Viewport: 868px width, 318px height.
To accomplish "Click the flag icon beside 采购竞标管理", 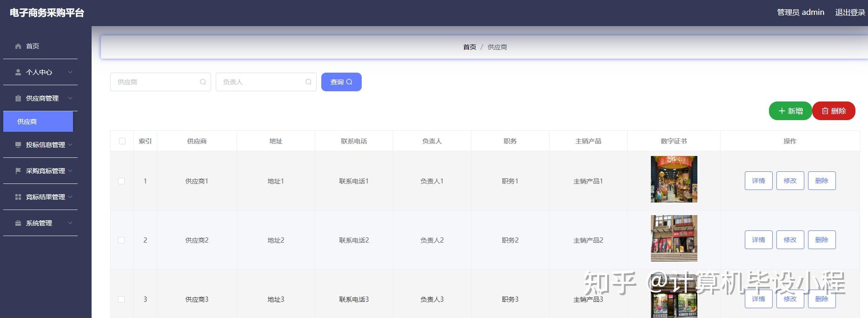I will coord(18,171).
